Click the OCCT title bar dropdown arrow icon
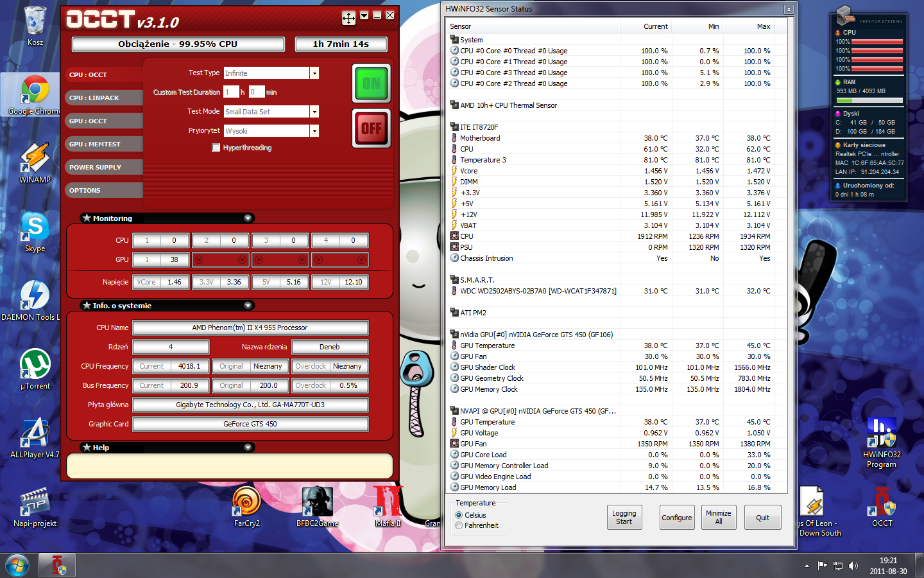 [364, 15]
